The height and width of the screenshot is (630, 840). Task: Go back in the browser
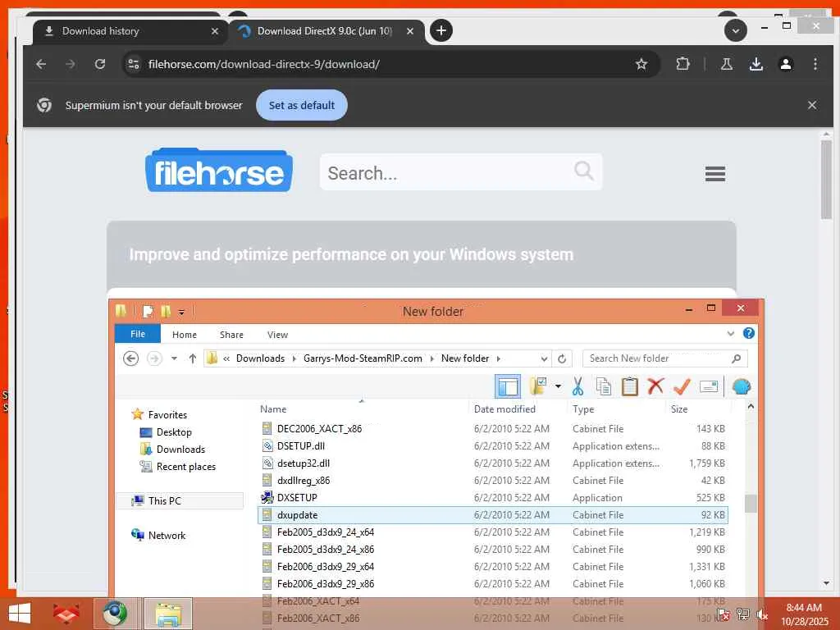tap(41, 64)
